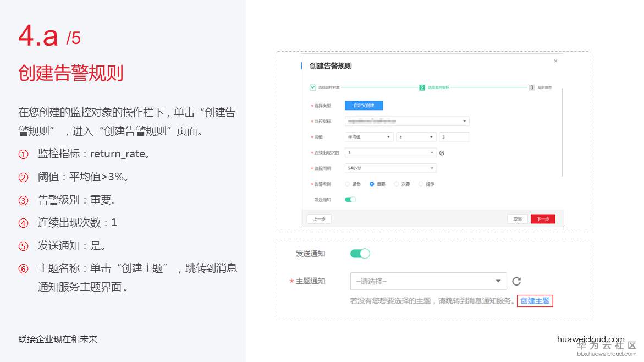The height and width of the screenshot is (362, 644).
Task: Click the 取消 button to cancel
Action: tap(518, 218)
